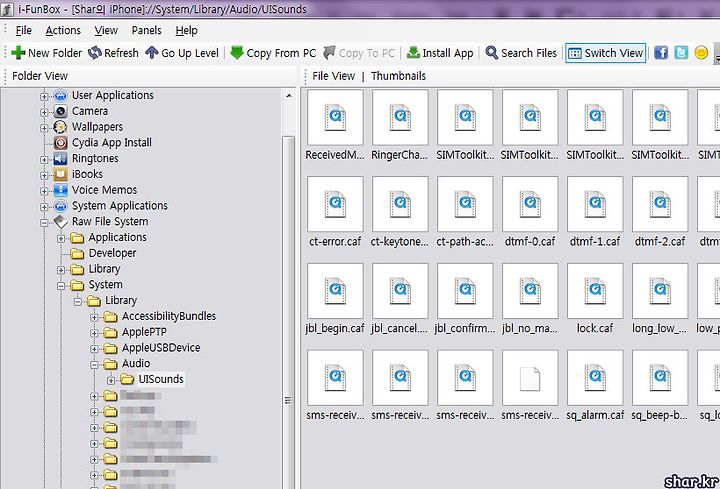The image size is (720, 489).
Task: Expand the User Applications node
Action: (44, 96)
